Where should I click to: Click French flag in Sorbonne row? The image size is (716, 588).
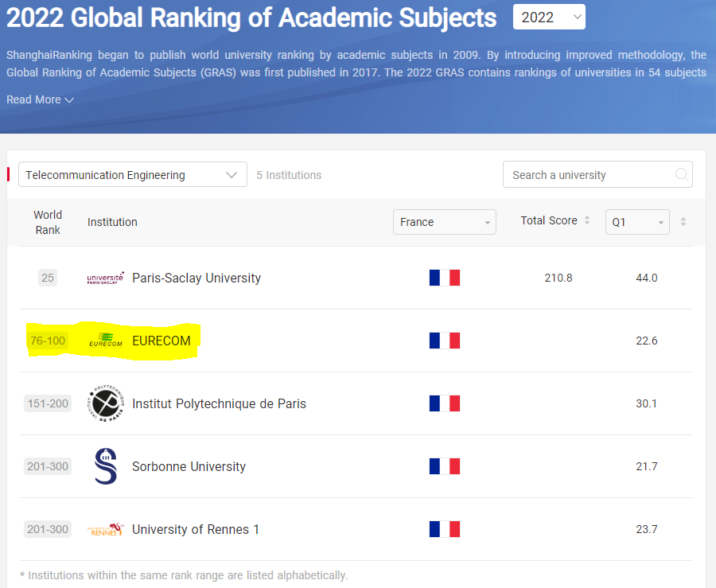(x=444, y=466)
